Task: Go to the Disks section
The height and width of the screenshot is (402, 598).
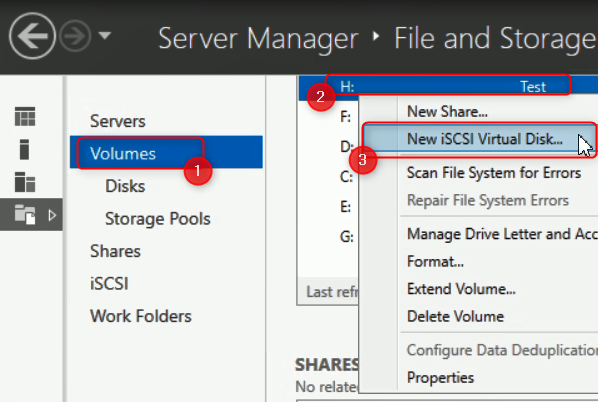Action: pos(125,186)
